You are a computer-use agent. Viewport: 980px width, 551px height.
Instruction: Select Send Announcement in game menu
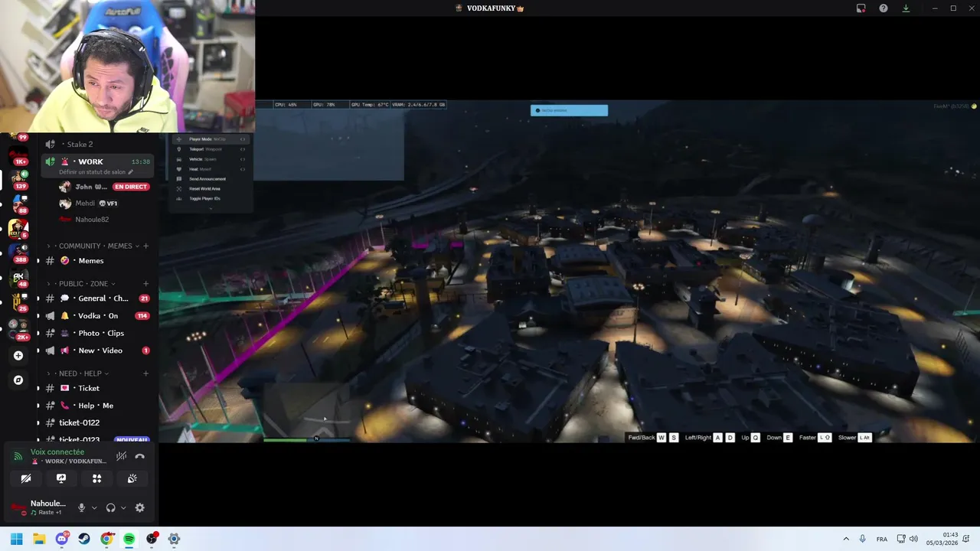click(x=211, y=179)
